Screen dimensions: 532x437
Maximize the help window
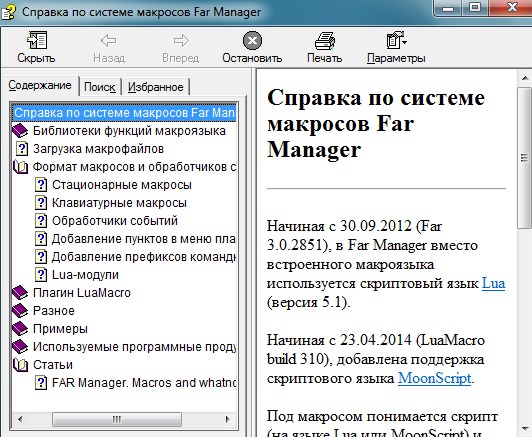(x=475, y=7)
